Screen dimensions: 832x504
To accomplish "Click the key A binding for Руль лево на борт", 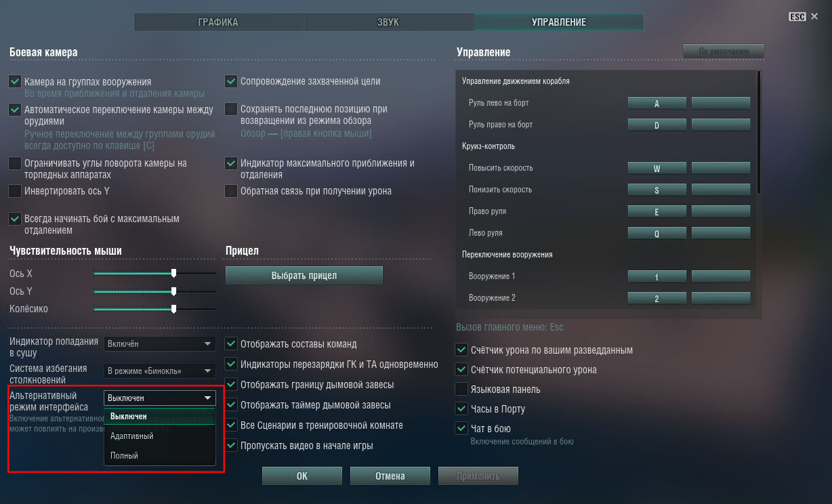I will (657, 103).
